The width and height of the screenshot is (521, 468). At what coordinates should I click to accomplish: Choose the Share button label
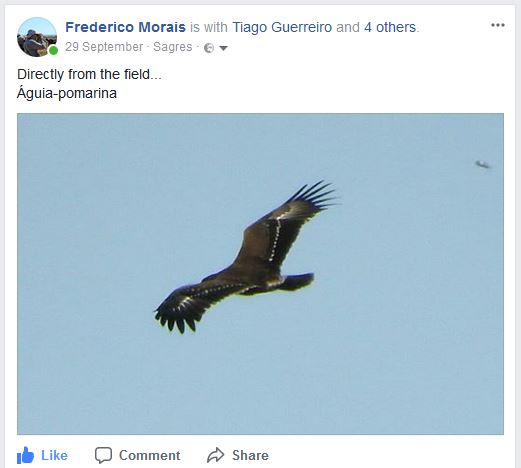250,455
